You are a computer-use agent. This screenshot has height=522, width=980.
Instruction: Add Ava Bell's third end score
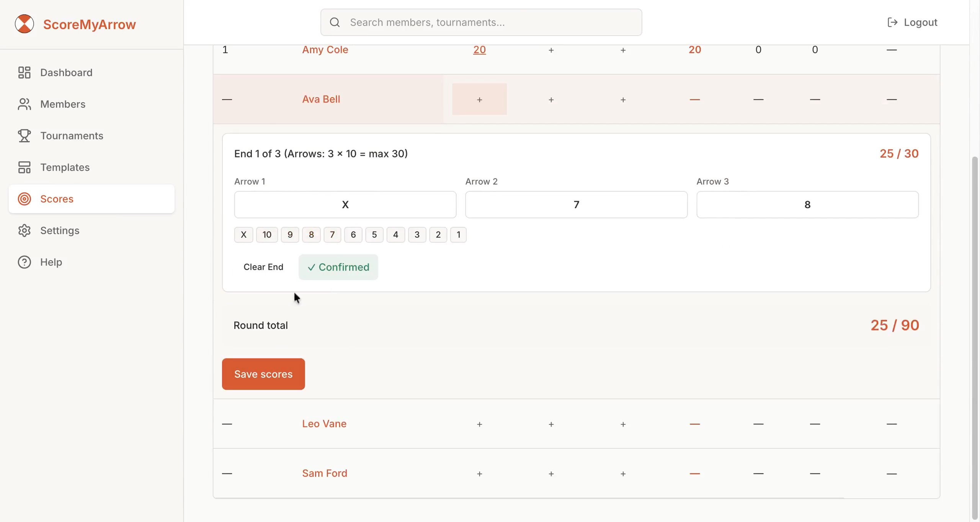pos(623,100)
